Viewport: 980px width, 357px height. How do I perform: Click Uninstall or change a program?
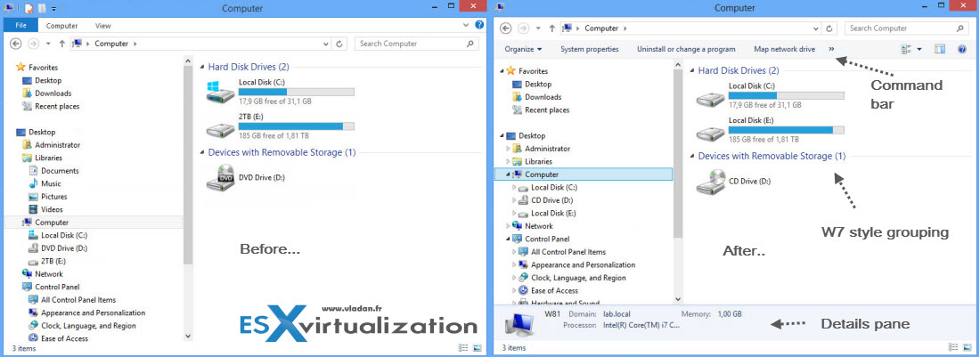click(x=686, y=49)
